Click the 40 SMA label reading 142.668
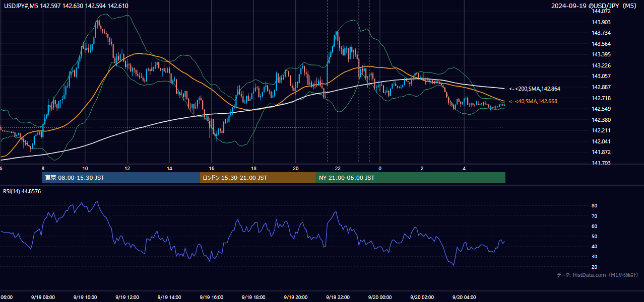The image size is (644, 302). click(533, 101)
